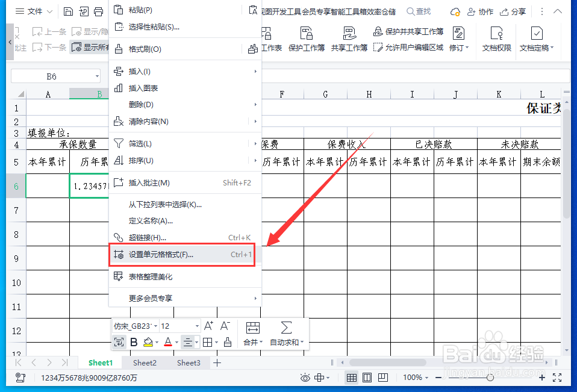577x392 pixels.
Task: Switch to the Sheet2 tab
Action: 145,362
